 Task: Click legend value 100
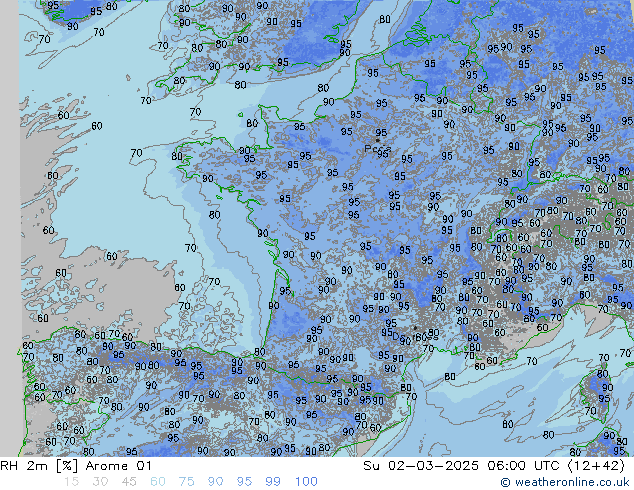[306, 482]
